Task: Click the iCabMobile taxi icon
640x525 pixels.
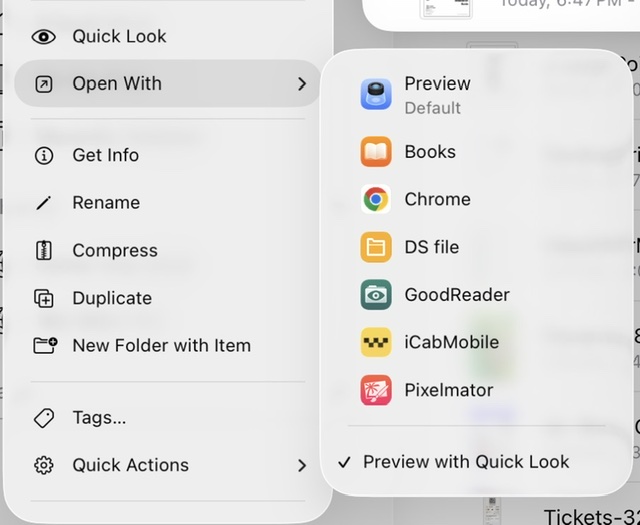Action: [x=376, y=342]
